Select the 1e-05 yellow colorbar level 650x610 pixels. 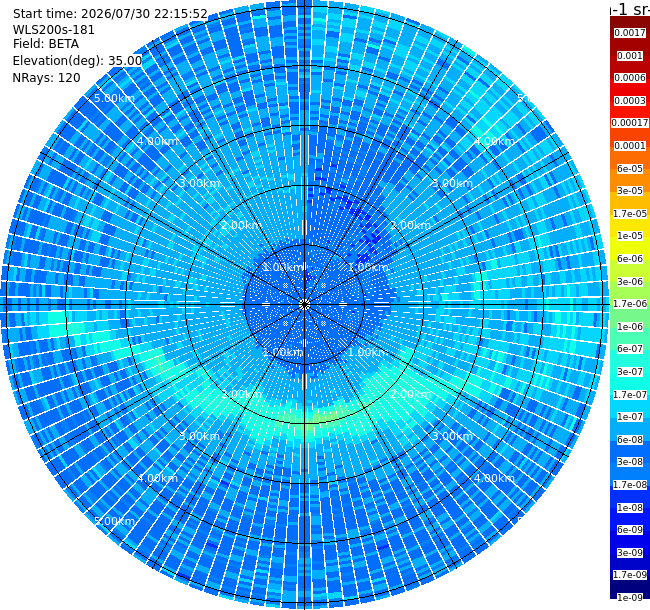[x=630, y=236]
